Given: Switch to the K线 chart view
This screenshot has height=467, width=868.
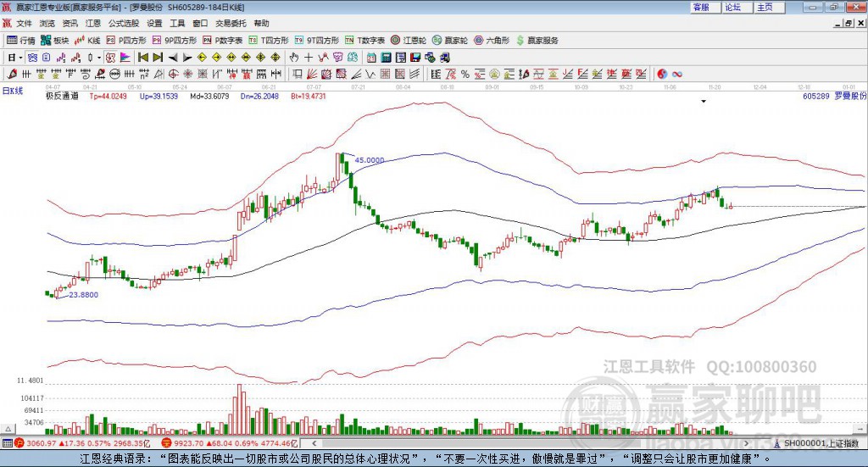Looking at the screenshot, I should pos(88,41).
